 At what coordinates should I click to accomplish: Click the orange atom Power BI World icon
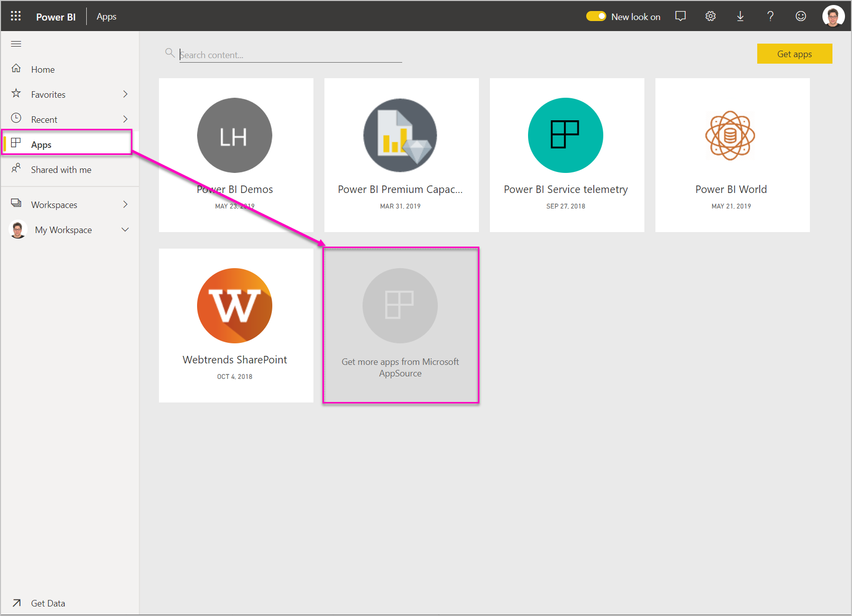pyautogui.click(x=730, y=135)
